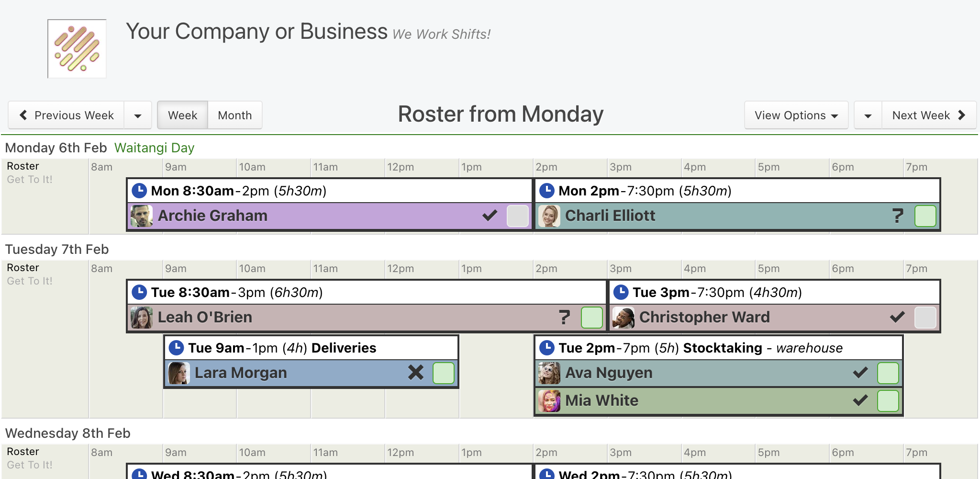Image resolution: width=980 pixels, height=479 pixels.
Task: Click Leah O'Brien's avatar thumbnail
Action: [142, 318]
